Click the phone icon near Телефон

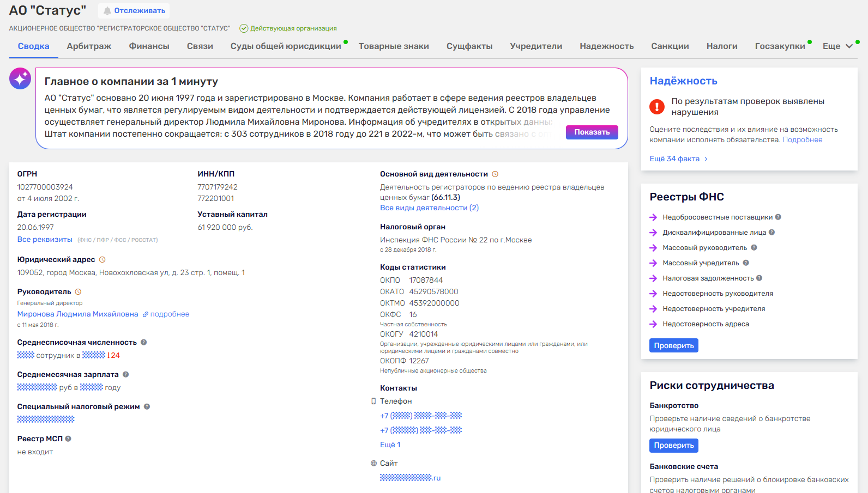[373, 401]
